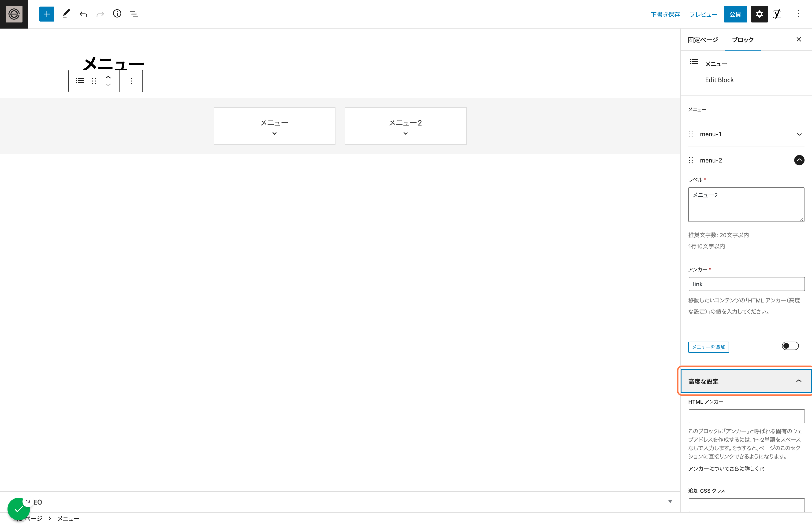The width and height of the screenshot is (812, 524).
Task: Click the メニュー2 card in the editor
Action: click(406, 126)
